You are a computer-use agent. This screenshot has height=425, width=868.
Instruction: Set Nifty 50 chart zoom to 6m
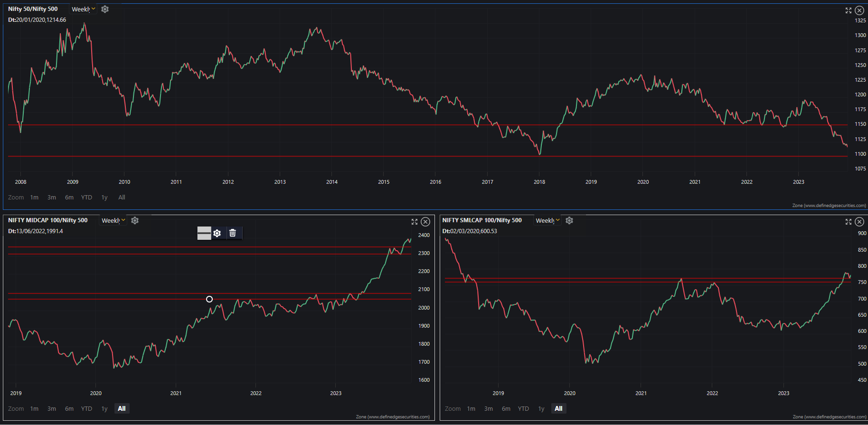[69, 198]
